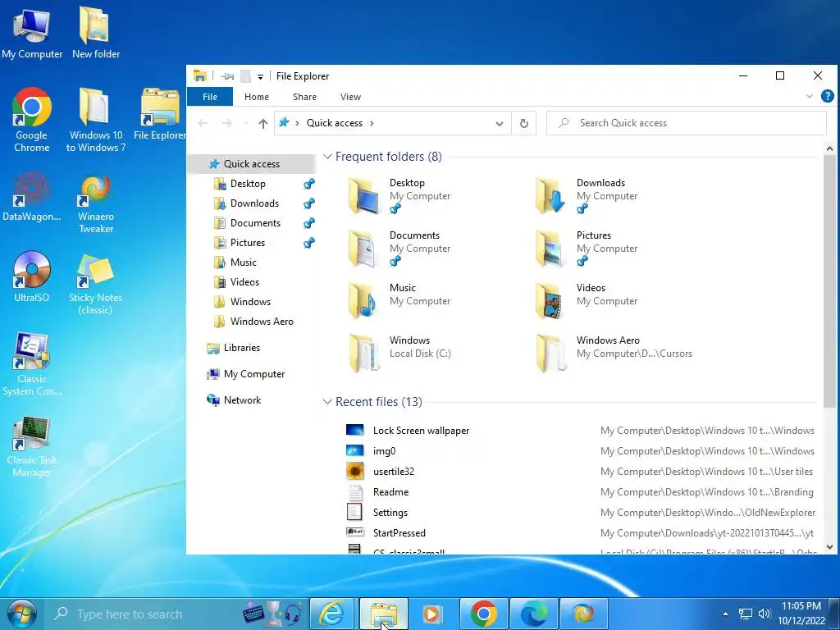
Task: Collapse the Frequent folders section
Action: (327, 157)
